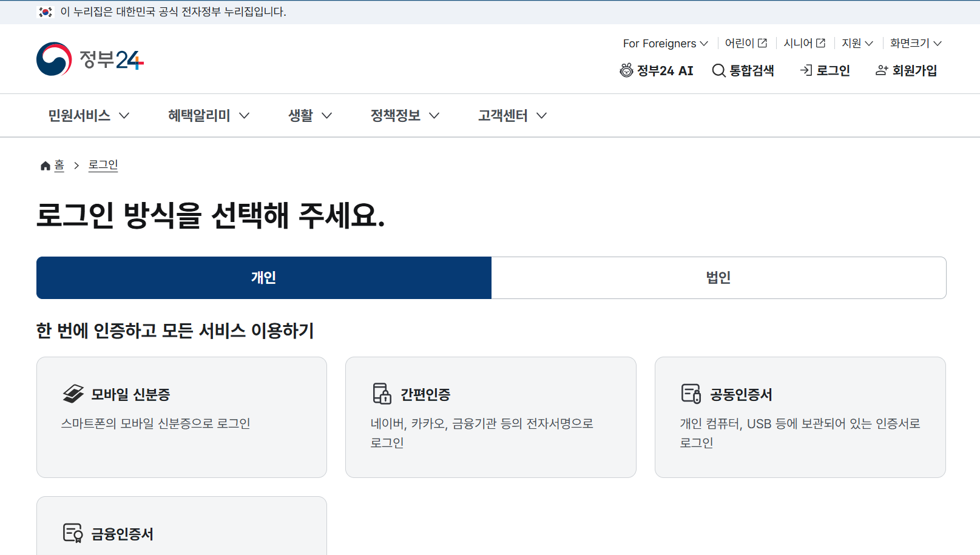Click the Korean flag icon in banner
Screen dimensions: 980x555
(46, 12)
